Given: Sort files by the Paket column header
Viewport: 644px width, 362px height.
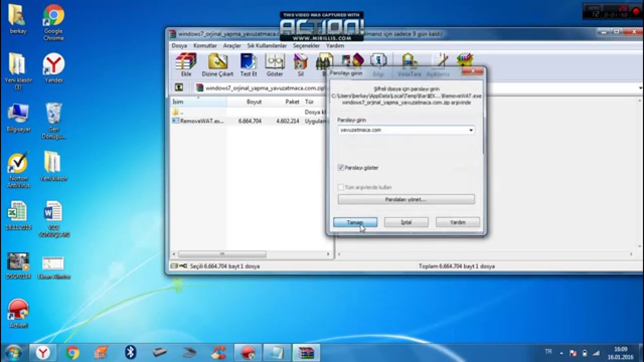Looking at the screenshot, I should tap(283, 102).
